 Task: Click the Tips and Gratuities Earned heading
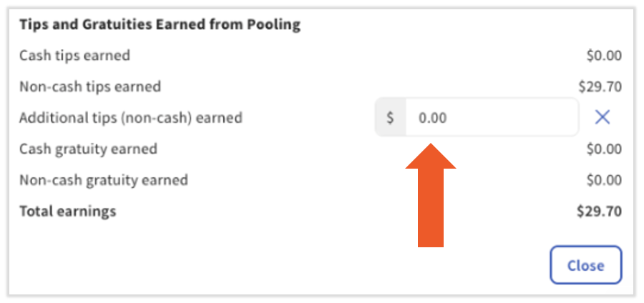160,24
